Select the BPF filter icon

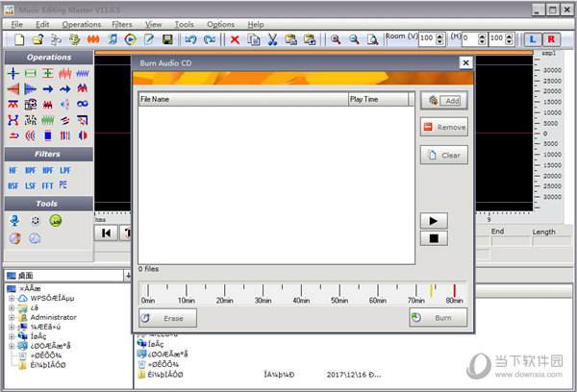point(30,171)
